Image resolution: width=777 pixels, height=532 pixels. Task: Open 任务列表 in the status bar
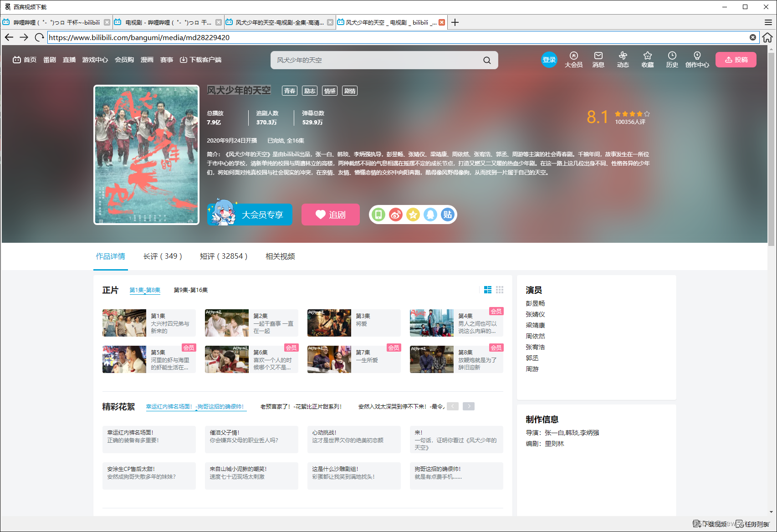tap(753, 524)
